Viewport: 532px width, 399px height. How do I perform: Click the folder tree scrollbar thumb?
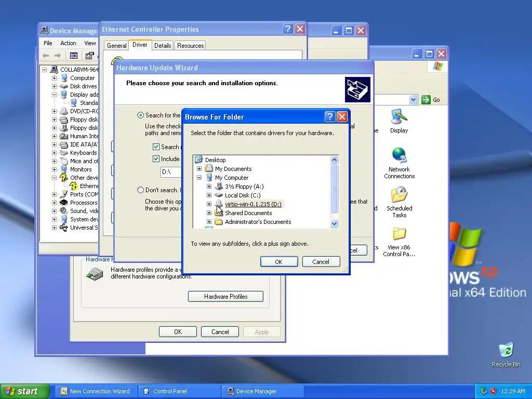coord(334,188)
